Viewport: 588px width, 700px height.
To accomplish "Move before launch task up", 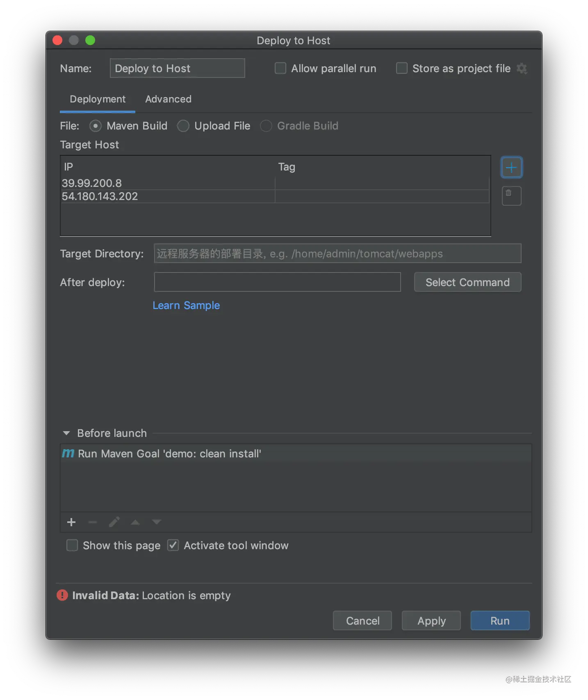I will click(x=135, y=522).
